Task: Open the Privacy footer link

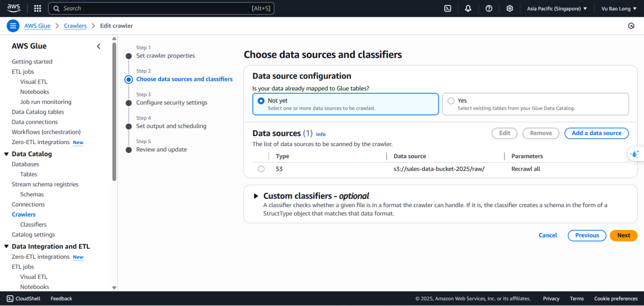Action: point(551,299)
